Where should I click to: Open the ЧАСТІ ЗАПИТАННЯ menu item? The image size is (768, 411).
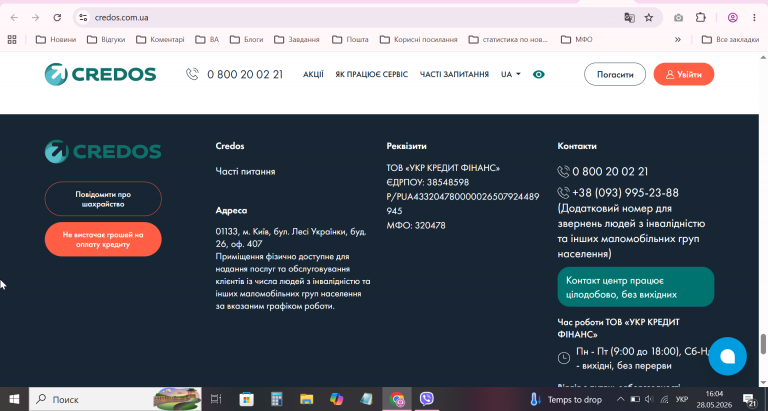coord(454,74)
